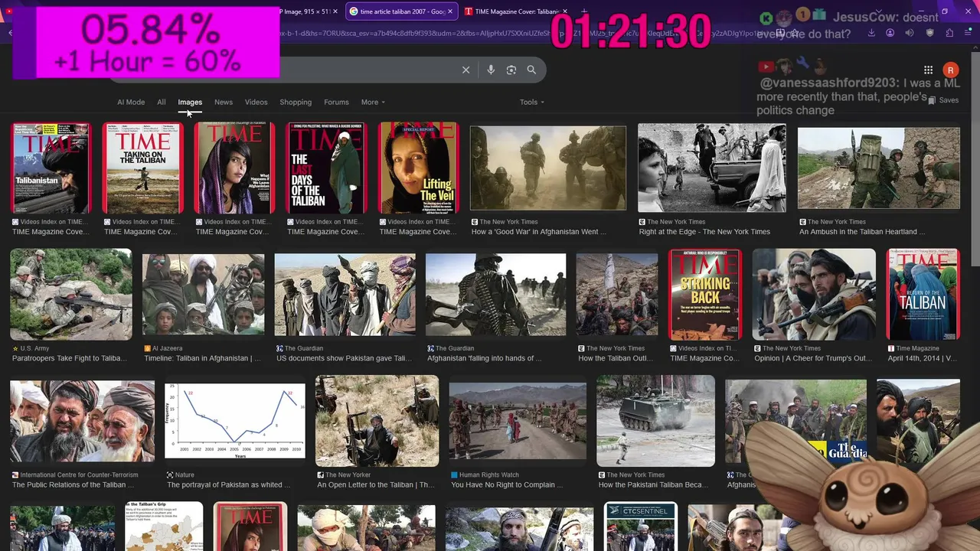Switch to Shopping results tab
This screenshot has height=551, width=980.
pyautogui.click(x=296, y=102)
